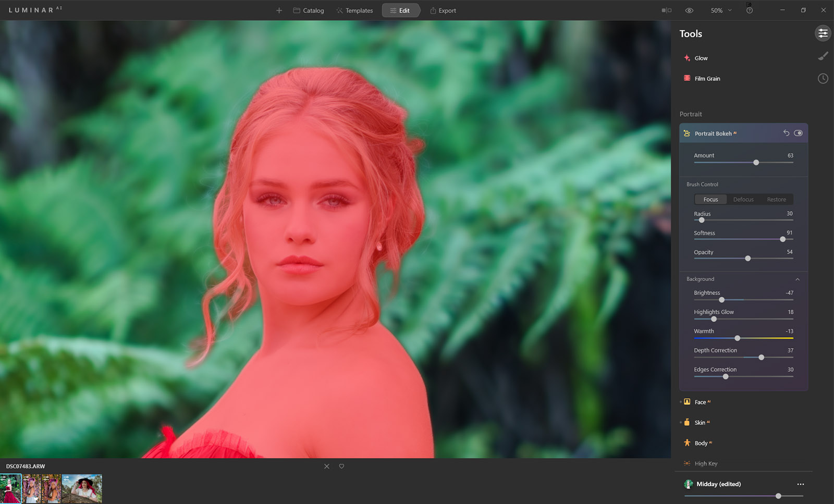This screenshot has width=834, height=504.
Task: Select the fourth filmstrip thumbnail
Action: coord(82,488)
